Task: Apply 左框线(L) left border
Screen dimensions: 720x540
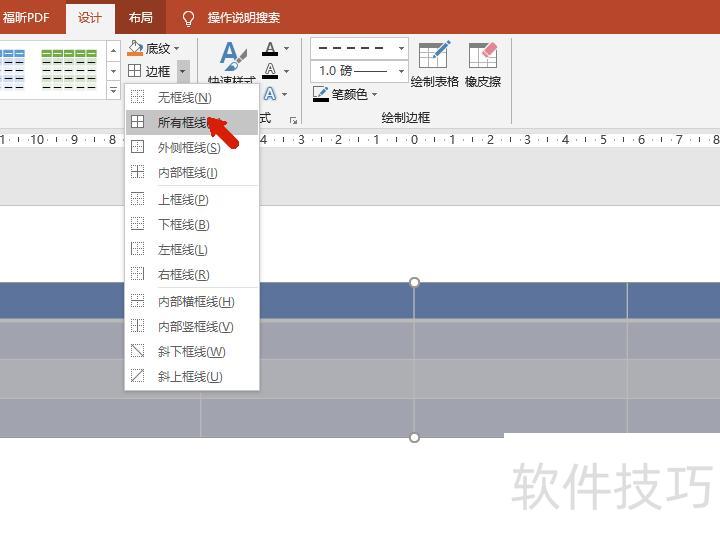Action: click(192, 249)
